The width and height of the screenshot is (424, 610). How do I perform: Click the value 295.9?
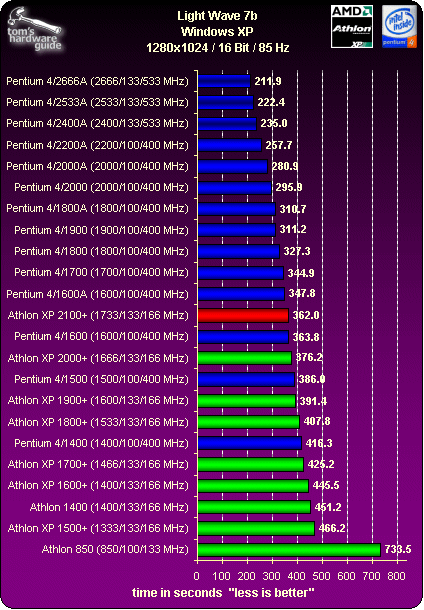click(289, 187)
